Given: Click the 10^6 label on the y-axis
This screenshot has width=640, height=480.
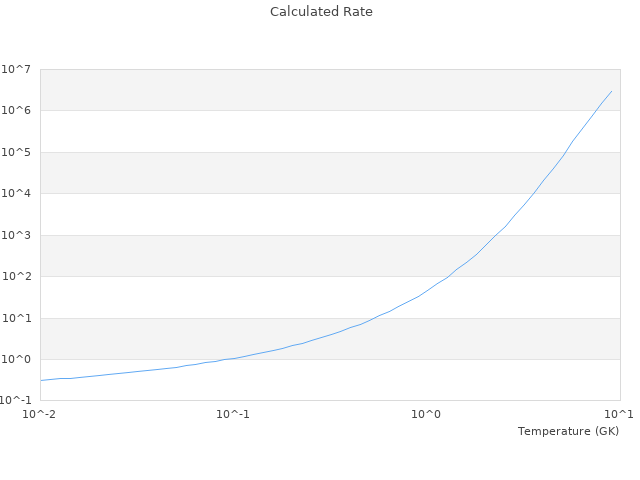Looking at the screenshot, I should point(16,111).
